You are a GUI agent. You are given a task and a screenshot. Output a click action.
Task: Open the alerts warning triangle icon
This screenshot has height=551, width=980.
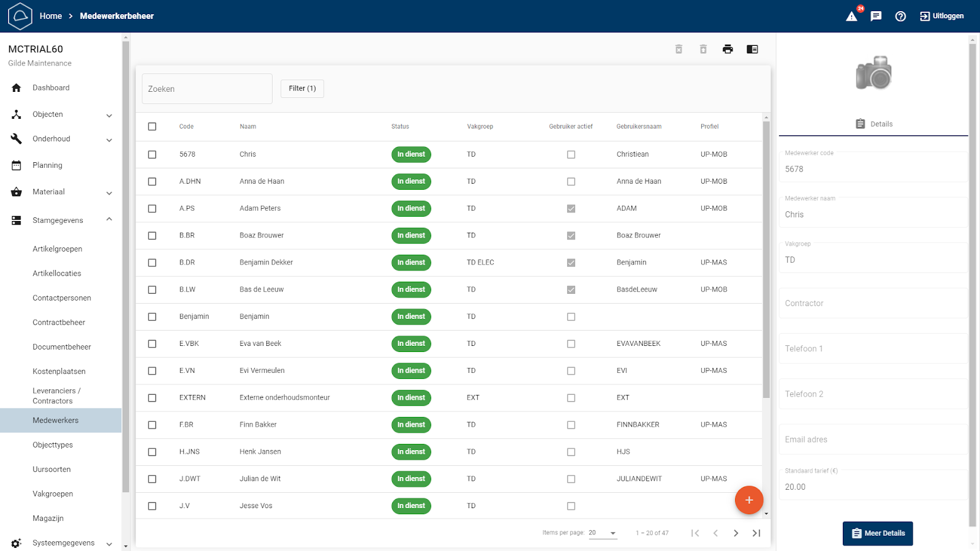pos(851,17)
